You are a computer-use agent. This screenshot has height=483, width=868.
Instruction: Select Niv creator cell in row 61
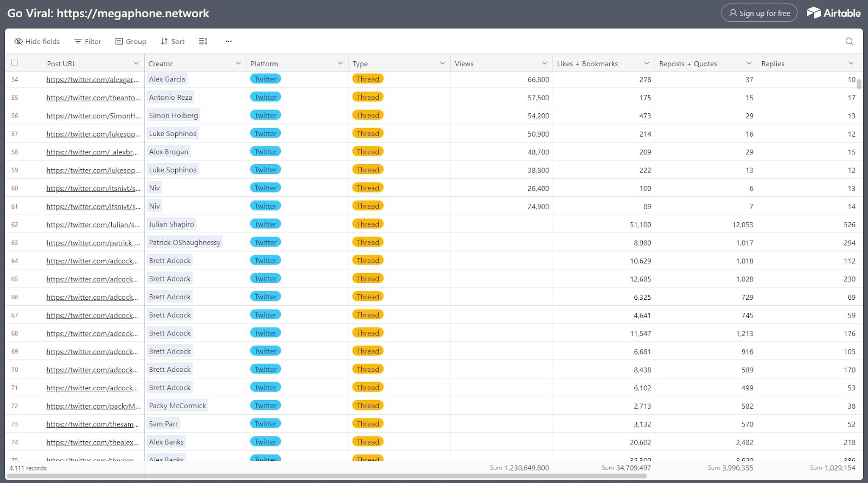point(155,206)
